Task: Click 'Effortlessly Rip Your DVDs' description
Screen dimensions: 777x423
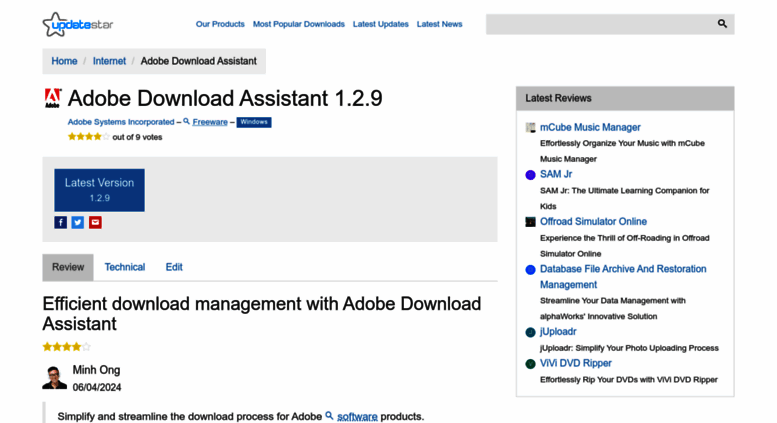Action: (629, 379)
